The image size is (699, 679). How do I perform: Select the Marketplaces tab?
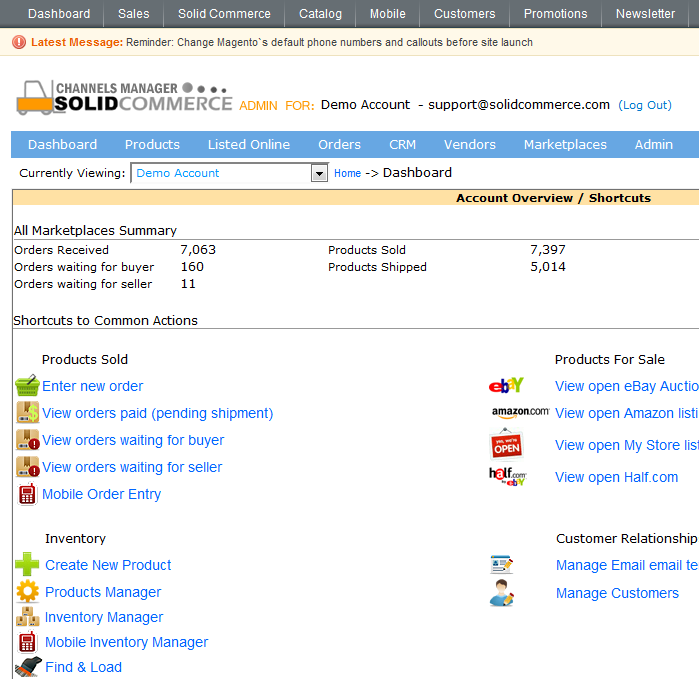point(565,144)
